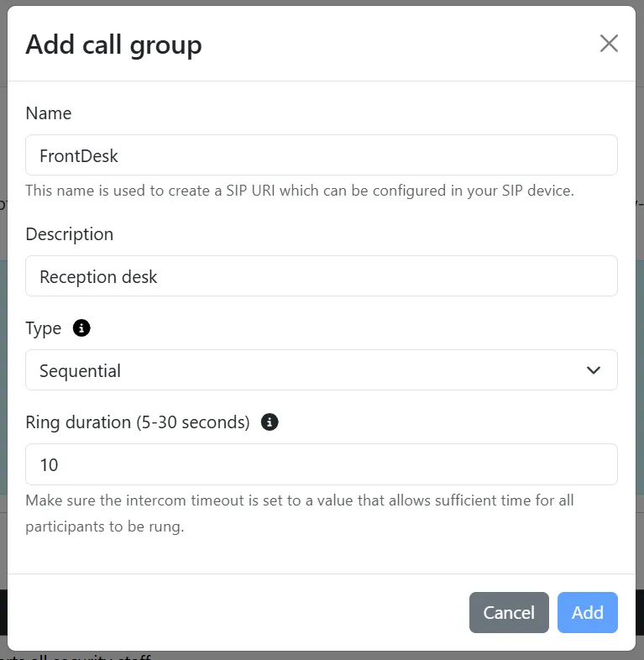Click the SIP URI help text
Image resolution: width=644 pixels, height=660 pixels.
point(300,191)
